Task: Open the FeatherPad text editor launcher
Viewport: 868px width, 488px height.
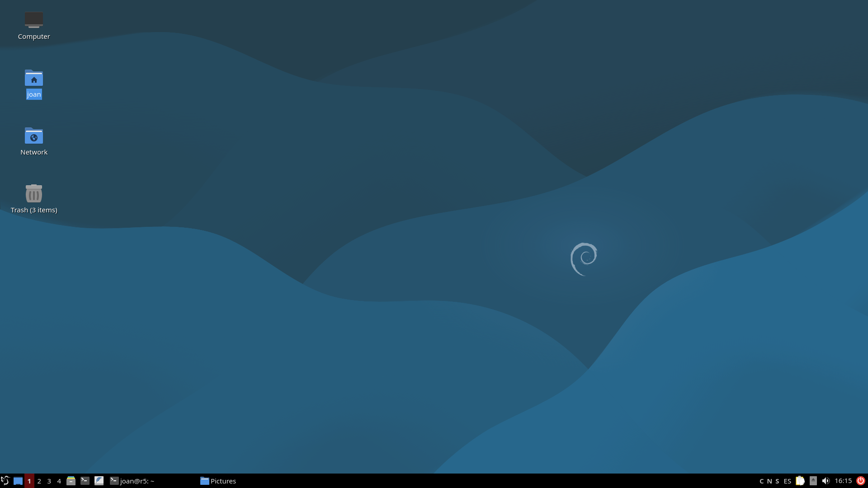Action: click(x=99, y=481)
